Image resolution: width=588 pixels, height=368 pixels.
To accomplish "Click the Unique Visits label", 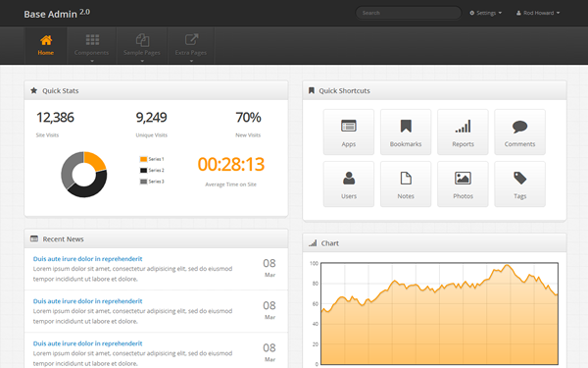I will click(x=152, y=135).
